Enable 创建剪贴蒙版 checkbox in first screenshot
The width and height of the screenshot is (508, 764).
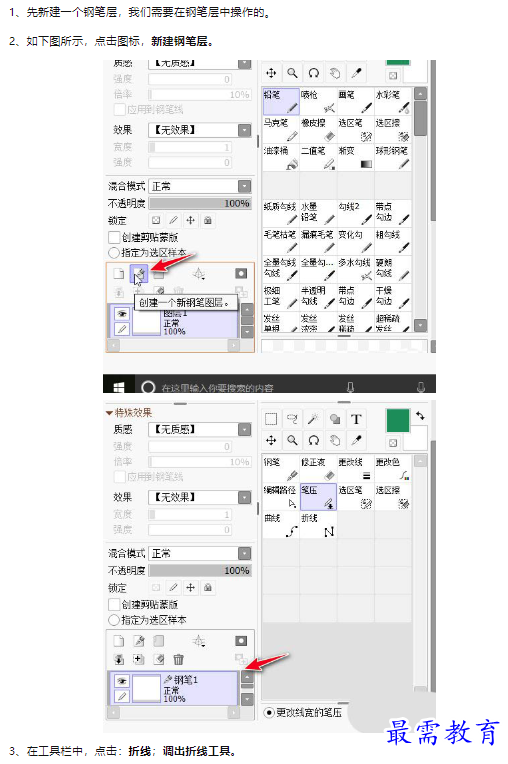(x=113, y=237)
